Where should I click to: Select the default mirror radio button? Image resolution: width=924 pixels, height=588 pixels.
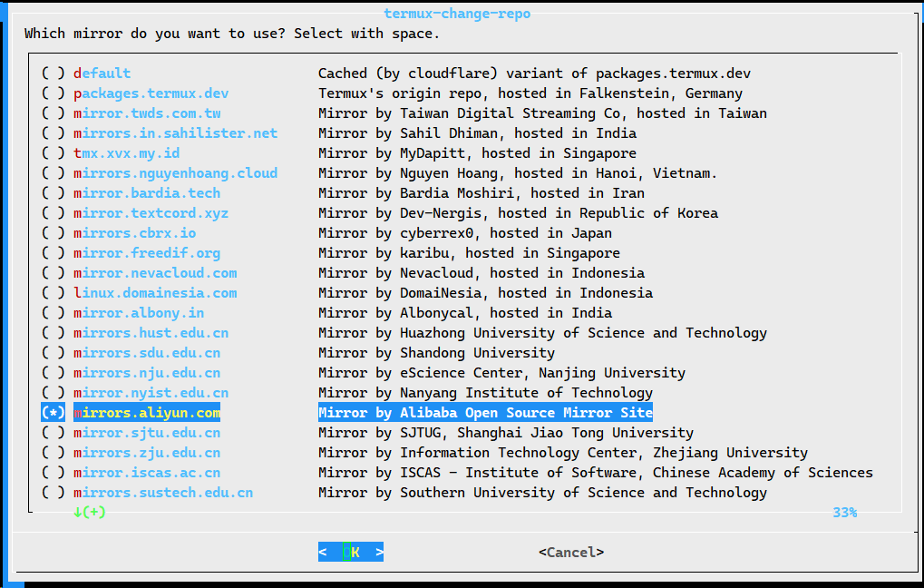[53, 73]
